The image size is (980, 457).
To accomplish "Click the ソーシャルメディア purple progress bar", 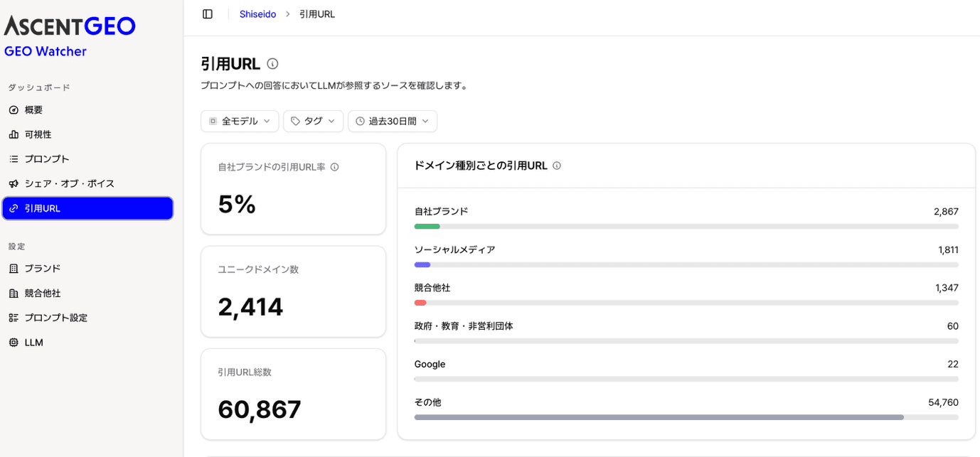I will tap(422, 265).
